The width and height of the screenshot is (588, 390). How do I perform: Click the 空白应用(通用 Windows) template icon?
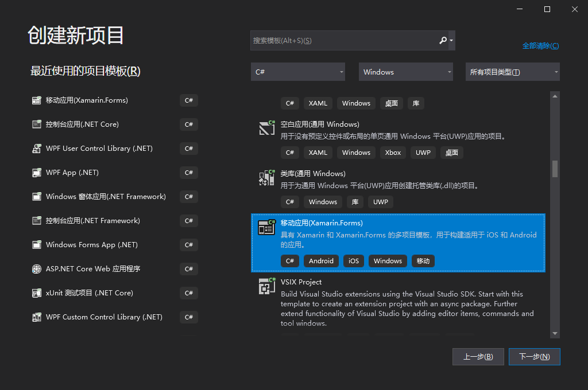[267, 128]
